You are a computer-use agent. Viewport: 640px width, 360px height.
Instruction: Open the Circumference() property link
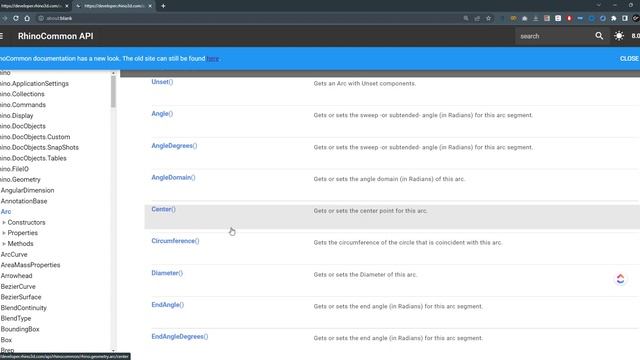click(x=176, y=241)
